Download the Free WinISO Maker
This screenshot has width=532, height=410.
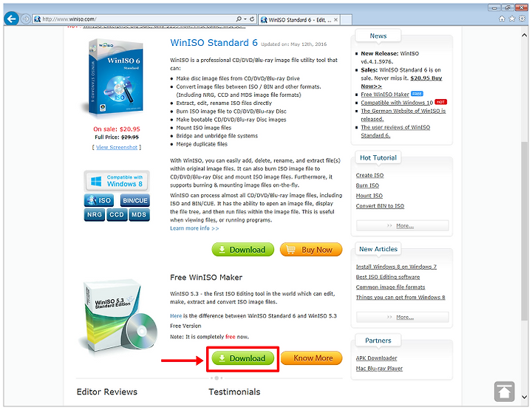tap(242, 358)
